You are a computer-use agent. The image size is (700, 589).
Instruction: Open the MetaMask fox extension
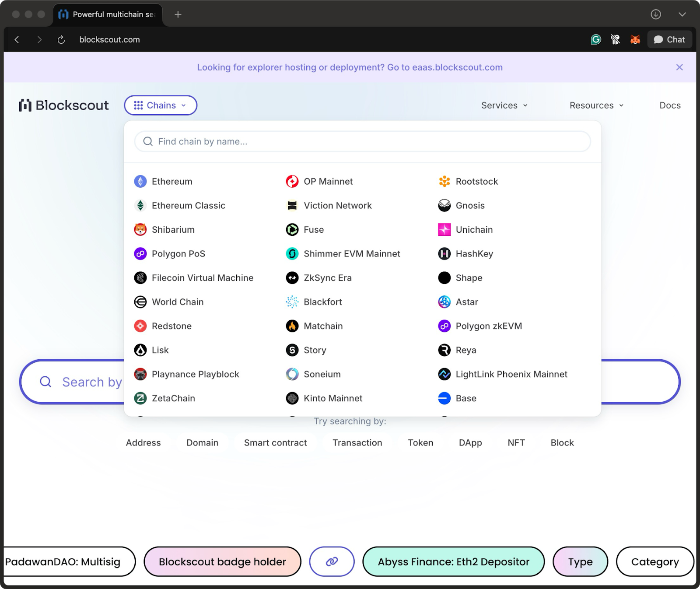[x=635, y=40]
